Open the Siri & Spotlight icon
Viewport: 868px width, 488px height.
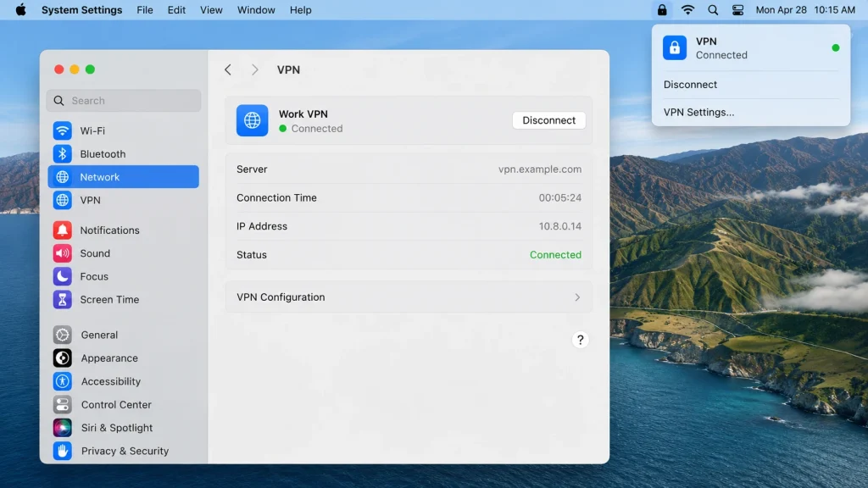tap(63, 428)
